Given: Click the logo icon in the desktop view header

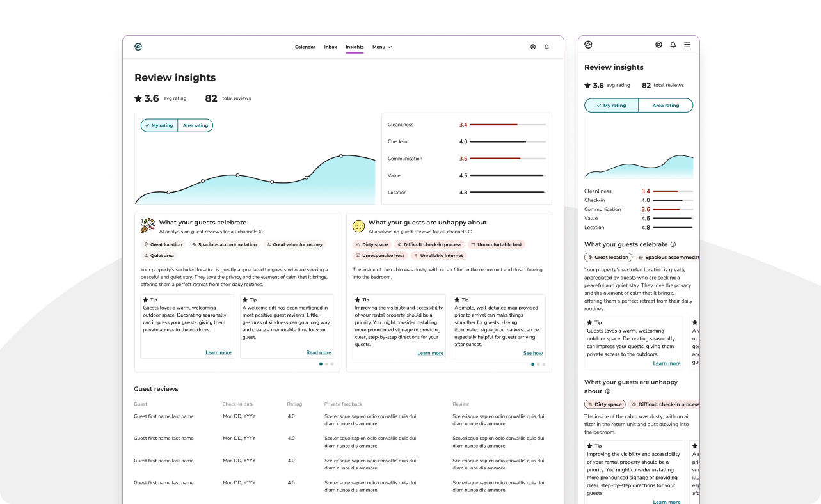Looking at the screenshot, I should pyautogui.click(x=138, y=47).
